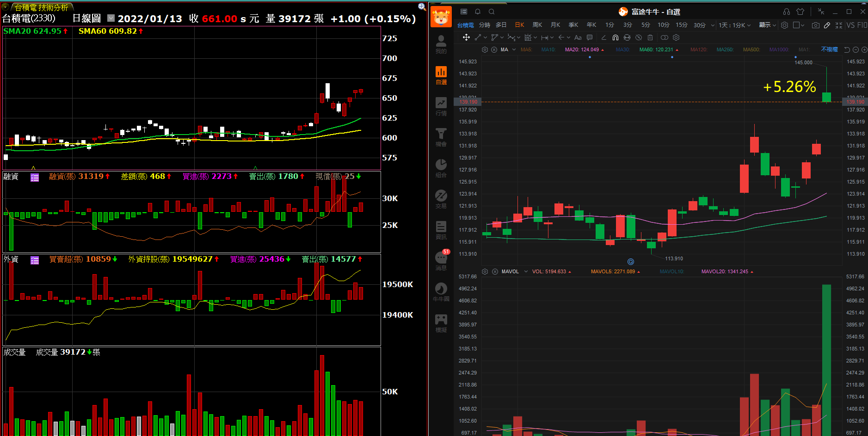This screenshot has height=436, width=868.
Task: Open 消息 messages with 51 badge
Action: click(441, 261)
